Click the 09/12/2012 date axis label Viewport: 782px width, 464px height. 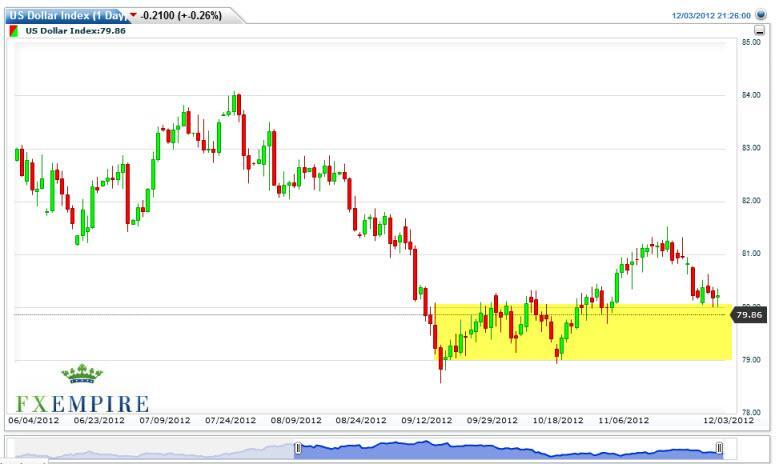click(x=426, y=420)
